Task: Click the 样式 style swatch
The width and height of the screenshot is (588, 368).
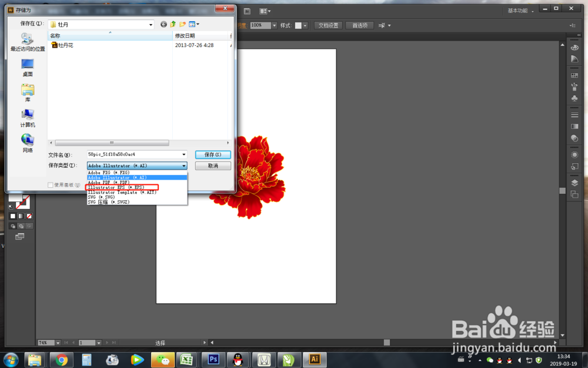Action: [x=298, y=25]
